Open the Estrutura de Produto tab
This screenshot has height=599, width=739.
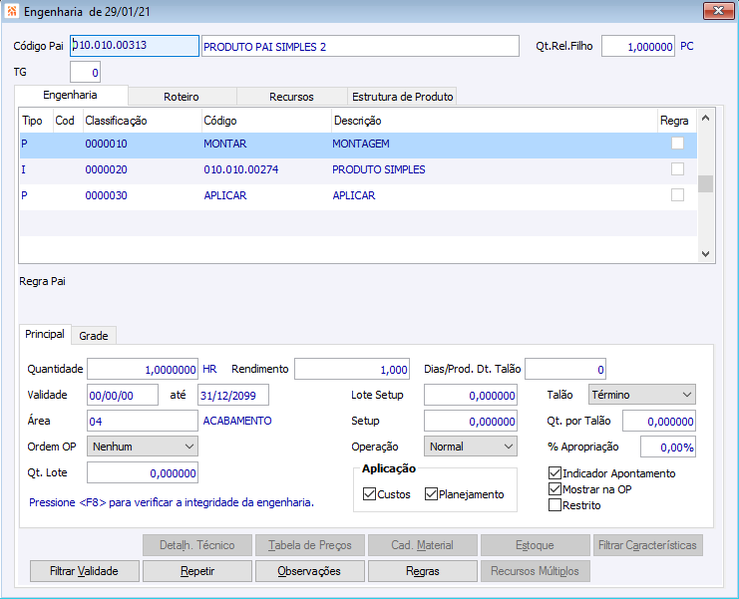pyautogui.click(x=401, y=97)
